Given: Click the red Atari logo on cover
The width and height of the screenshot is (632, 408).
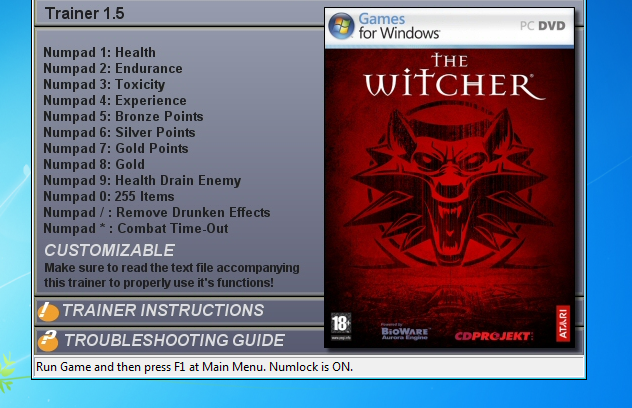Looking at the screenshot, I should pyautogui.click(x=563, y=323).
